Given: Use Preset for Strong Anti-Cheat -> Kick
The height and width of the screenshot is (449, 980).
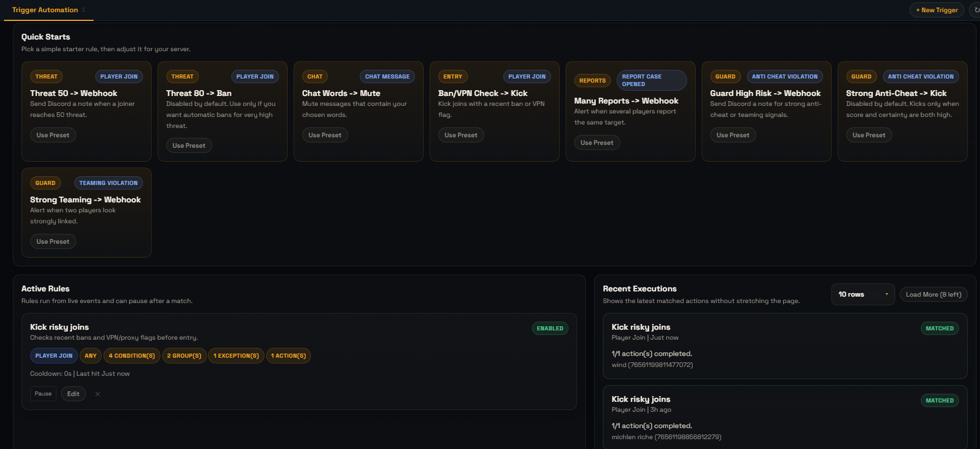Looking at the screenshot, I should (869, 135).
